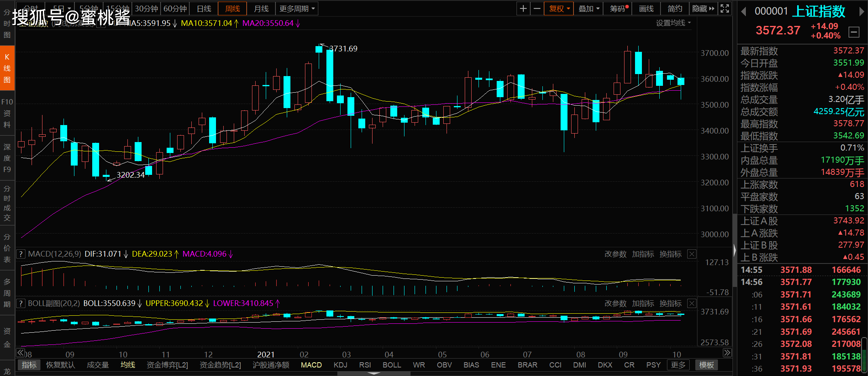Select KDJ indicator tab
Image resolution: width=868 pixels, height=376 pixels.
click(340, 365)
